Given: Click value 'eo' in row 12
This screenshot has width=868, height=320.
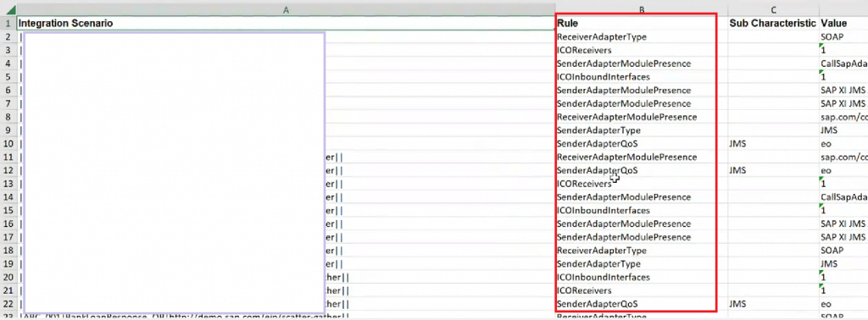Looking at the screenshot, I should [x=826, y=170].
